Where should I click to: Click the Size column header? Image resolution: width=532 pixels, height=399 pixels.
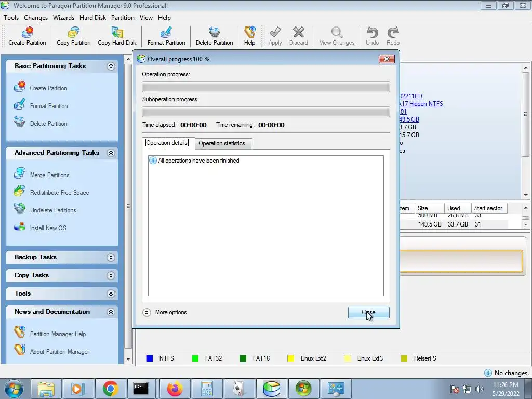(430, 208)
